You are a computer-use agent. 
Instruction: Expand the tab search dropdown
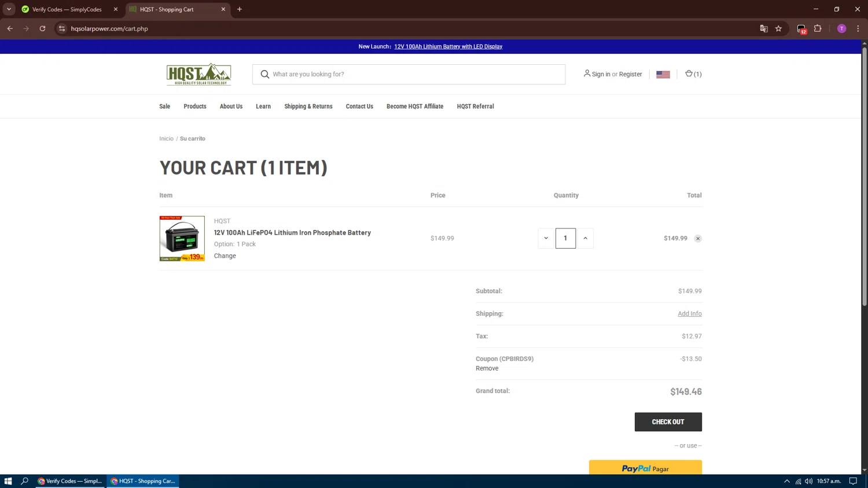coord(9,9)
